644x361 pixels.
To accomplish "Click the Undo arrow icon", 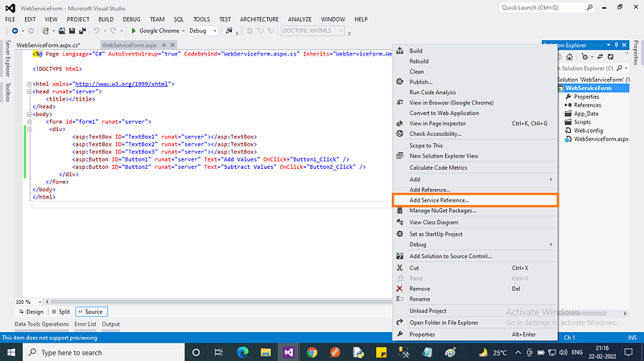I will pyautogui.click(x=97, y=31).
